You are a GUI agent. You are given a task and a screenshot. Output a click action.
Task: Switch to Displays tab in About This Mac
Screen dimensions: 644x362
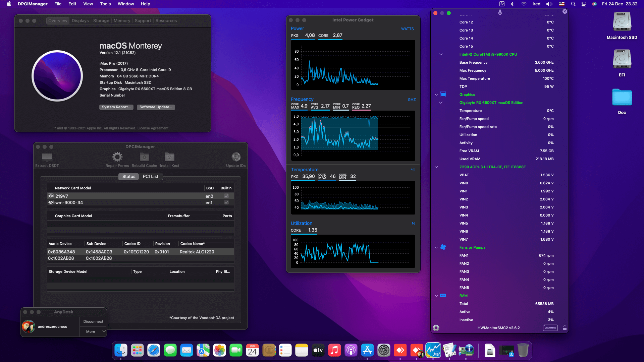pyautogui.click(x=80, y=21)
